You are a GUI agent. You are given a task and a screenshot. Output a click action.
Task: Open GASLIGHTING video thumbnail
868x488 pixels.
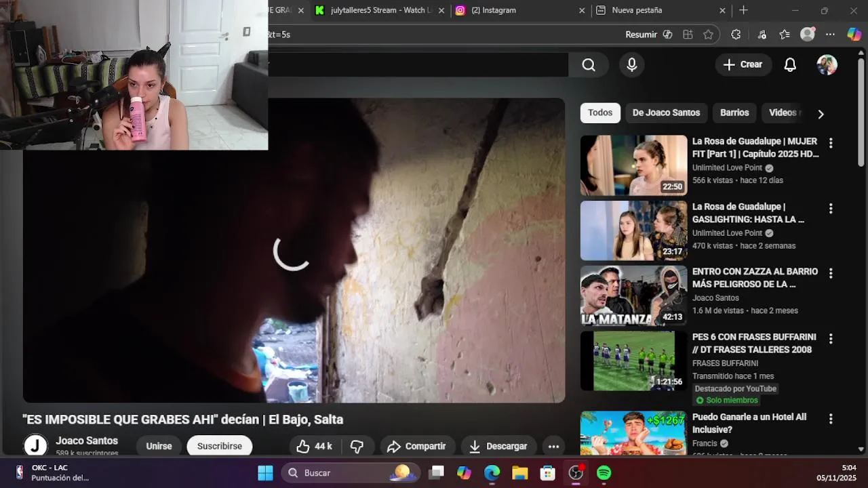(x=633, y=230)
